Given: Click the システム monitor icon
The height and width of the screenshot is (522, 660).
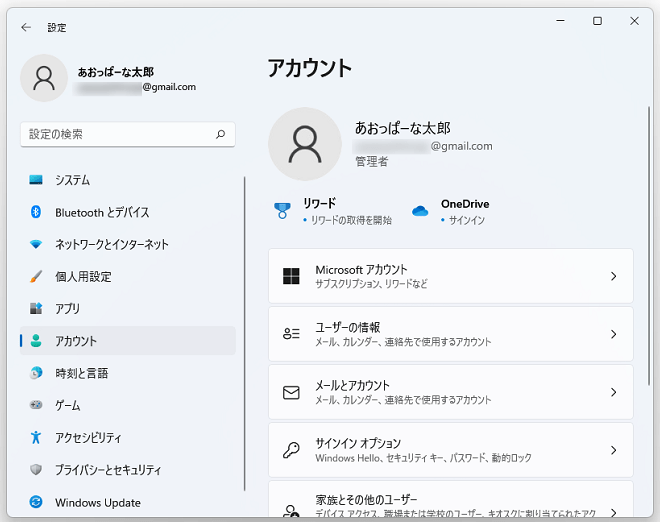Looking at the screenshot, I should pos(36,180).
